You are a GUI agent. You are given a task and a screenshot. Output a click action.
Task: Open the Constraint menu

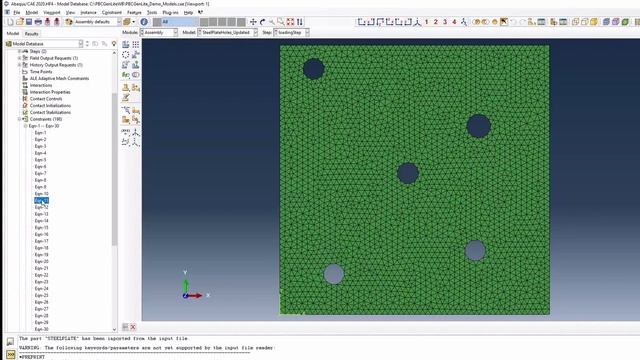pyautogui.click(x=112, y=13)
